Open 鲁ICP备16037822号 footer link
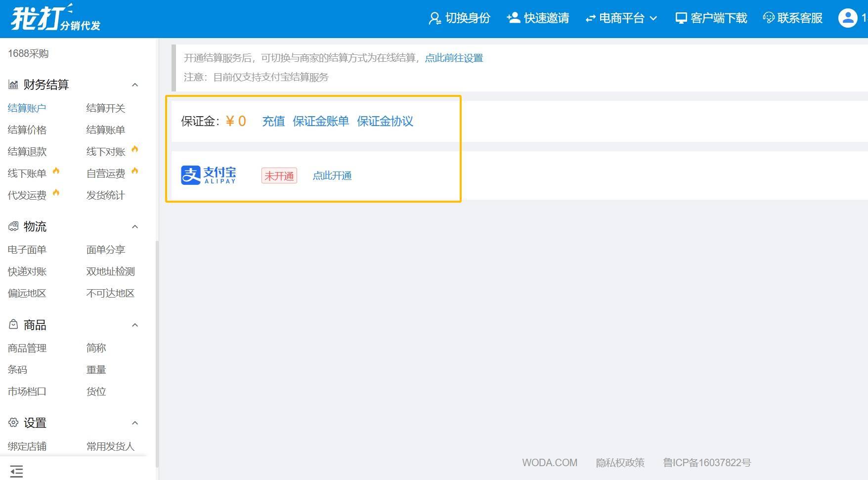 pyautogui.click(x=707, y=463)
